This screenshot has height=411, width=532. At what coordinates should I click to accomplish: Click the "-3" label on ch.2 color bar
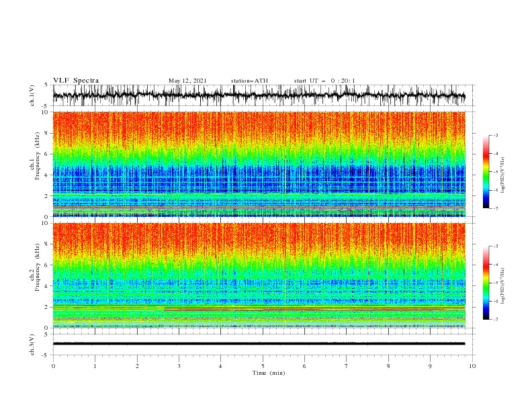point(496,246)
